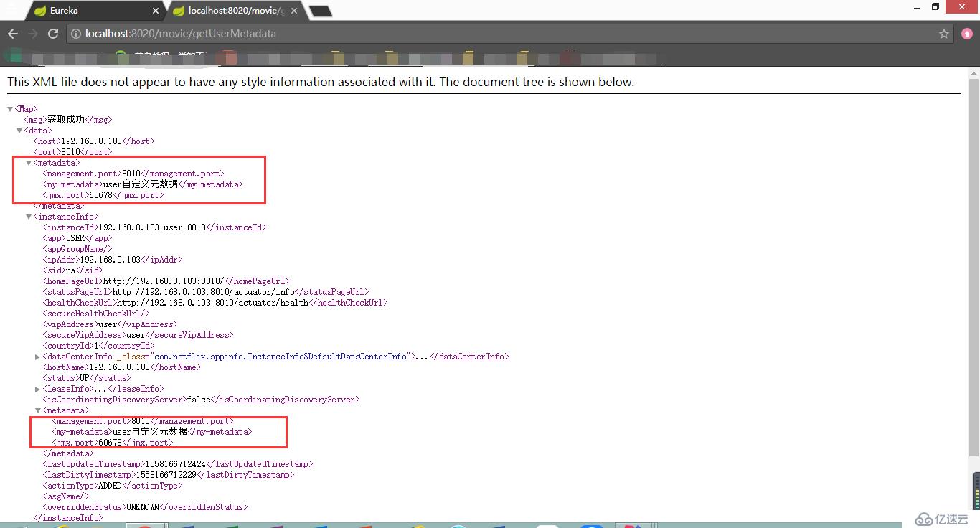Click the status value UP
The height and width of the screenshot is (528, 980).
[x=84, y=378]
